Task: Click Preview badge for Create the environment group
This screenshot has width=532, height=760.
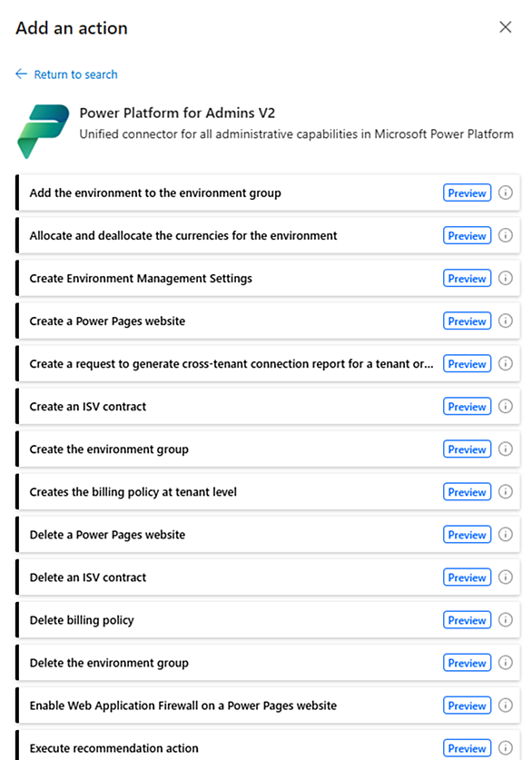Action: pyautogui.click(x=467, y=449)
